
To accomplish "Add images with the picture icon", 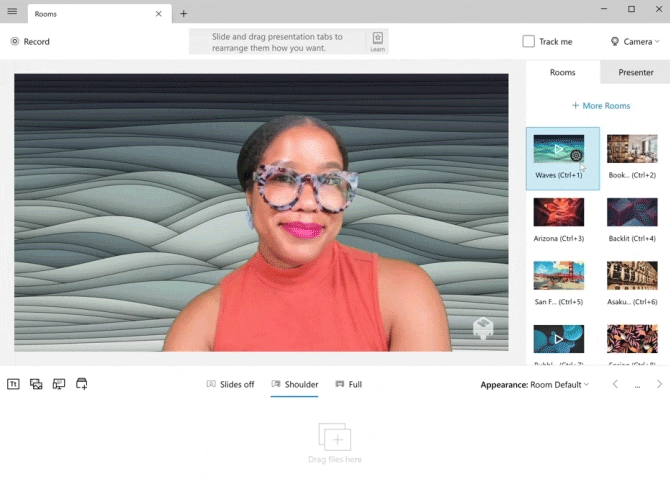I will (36, 384).
